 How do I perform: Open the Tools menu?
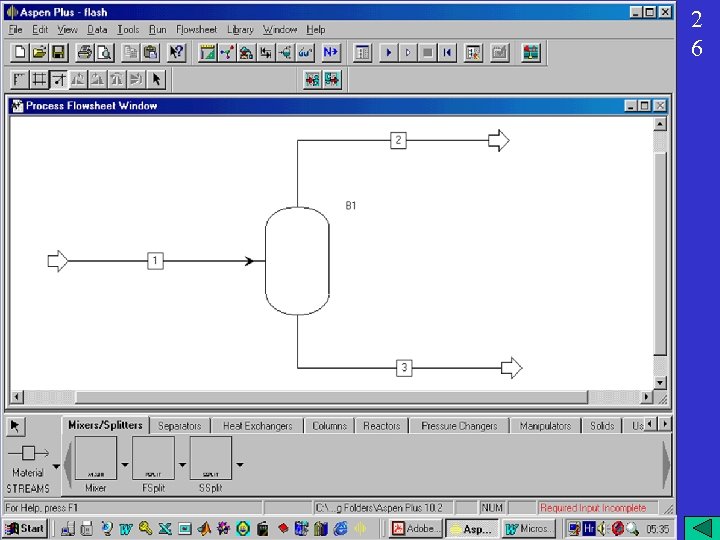(128, 30)
